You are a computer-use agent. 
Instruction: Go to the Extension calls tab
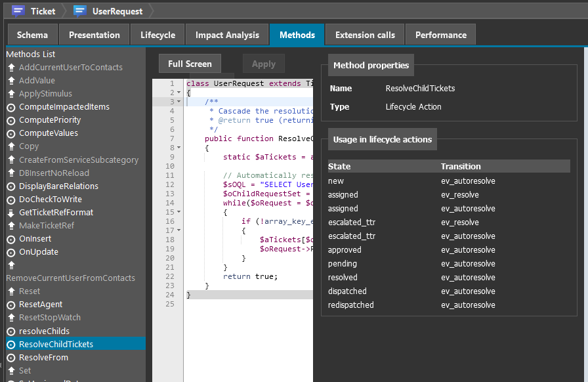365,35
